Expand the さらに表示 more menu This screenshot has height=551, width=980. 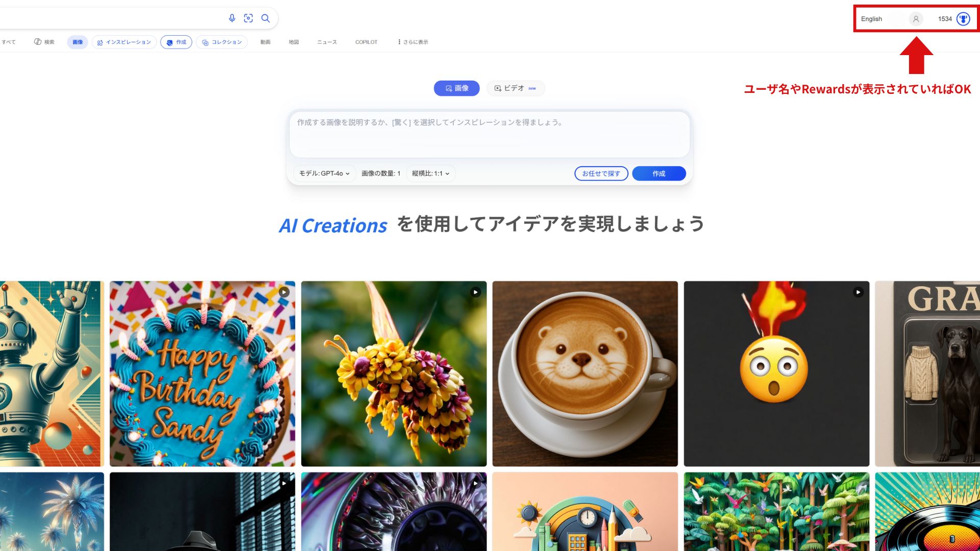(413, 42)
